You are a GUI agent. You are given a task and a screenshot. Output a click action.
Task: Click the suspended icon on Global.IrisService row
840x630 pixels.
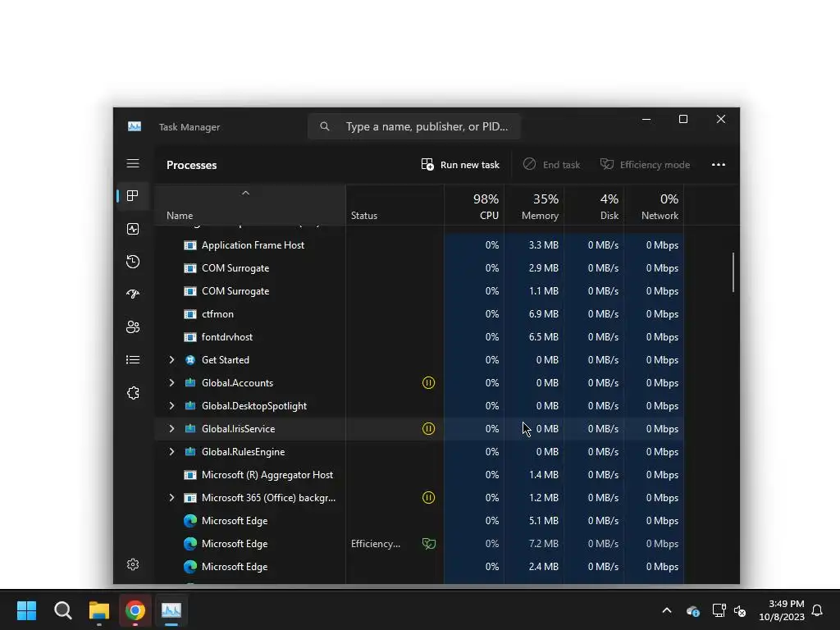pyautogui.click(x=428, y=428)
